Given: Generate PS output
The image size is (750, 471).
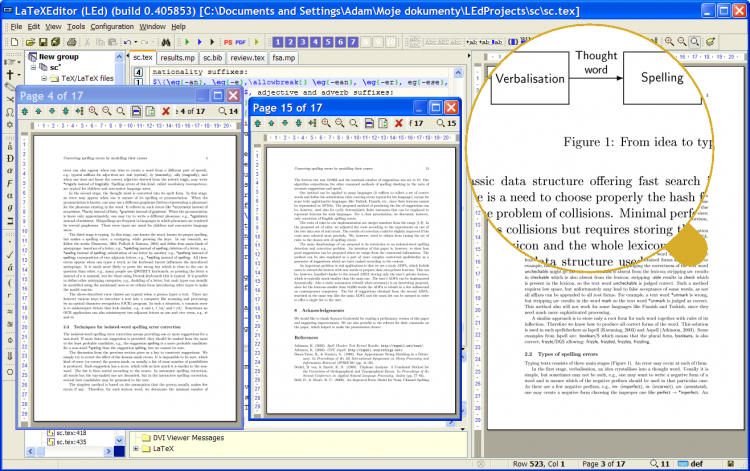Looking at the screenshot, I should (228, 42).
